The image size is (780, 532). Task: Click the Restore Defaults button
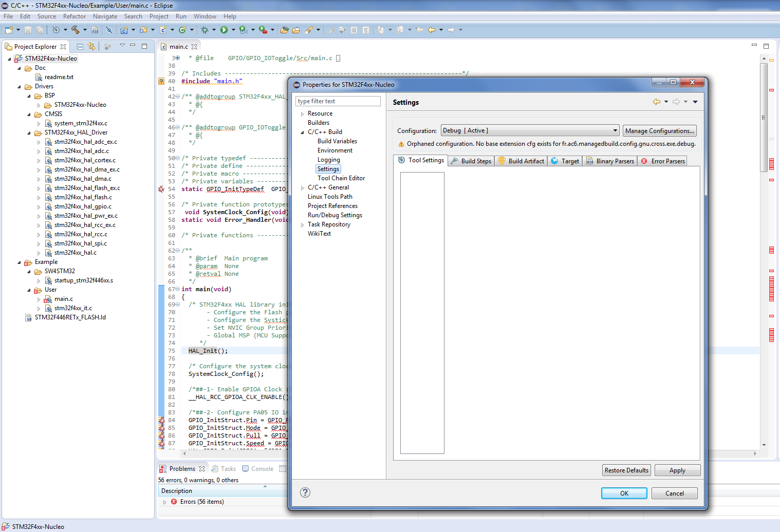click(x=626, y=470)
